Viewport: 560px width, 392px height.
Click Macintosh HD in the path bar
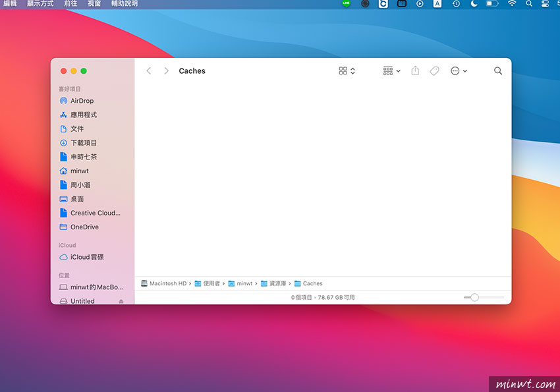coord(164,283)
